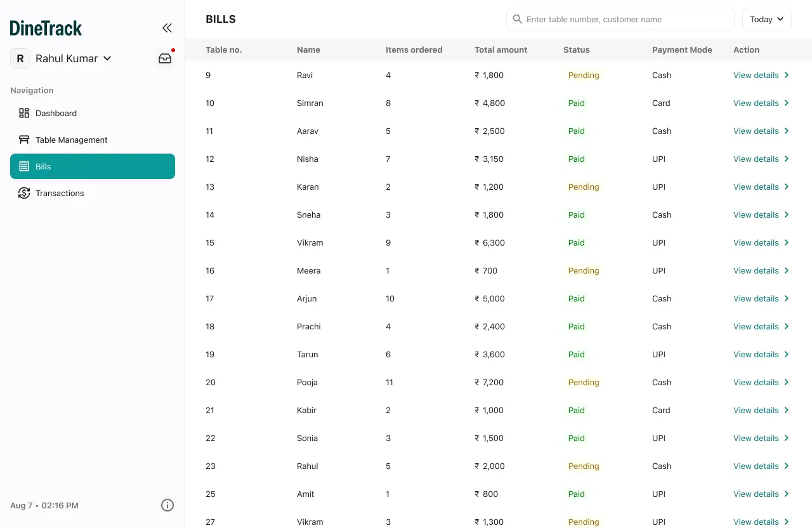The image size is (812, 528).
Task: Open the Today date filter dropdown
Action: pos(767,19)
